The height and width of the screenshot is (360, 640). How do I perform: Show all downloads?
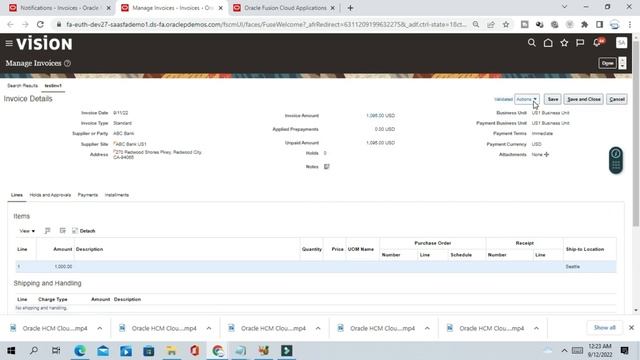604,328
